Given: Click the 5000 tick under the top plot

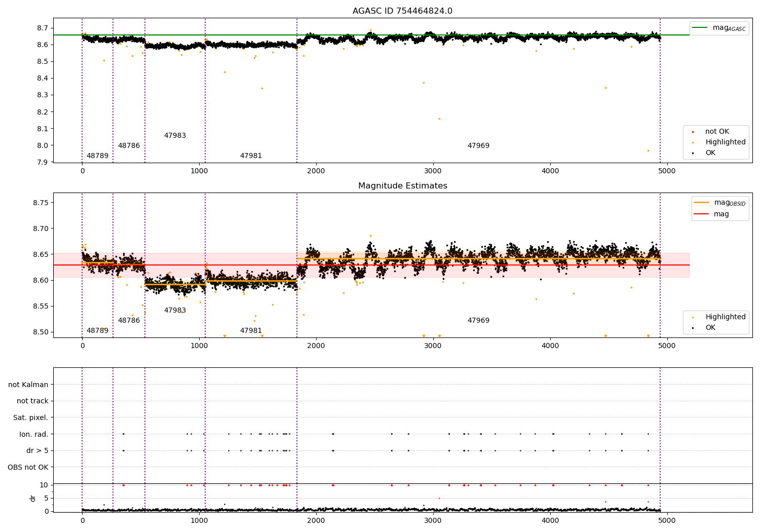Looking at the screenshot, I should (667, 171).
